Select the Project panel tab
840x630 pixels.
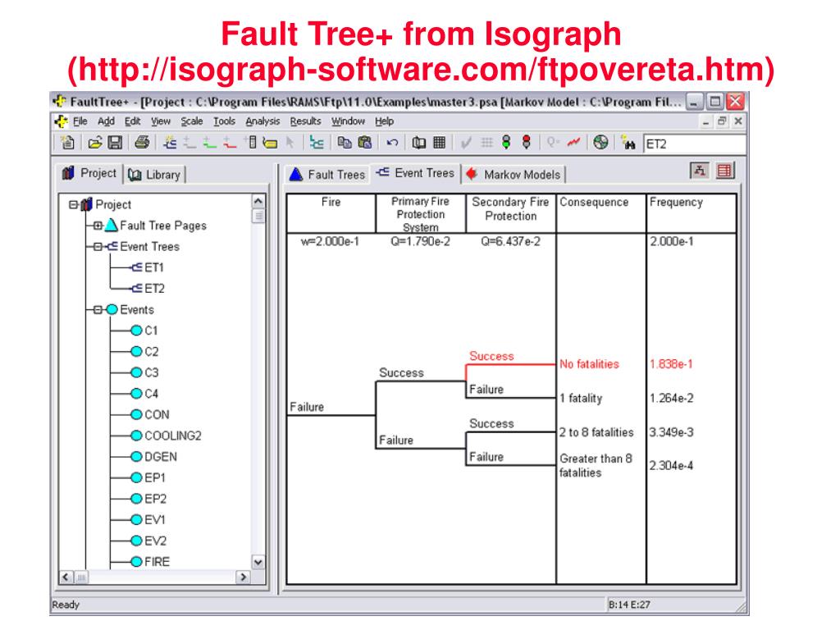(89, 173)
